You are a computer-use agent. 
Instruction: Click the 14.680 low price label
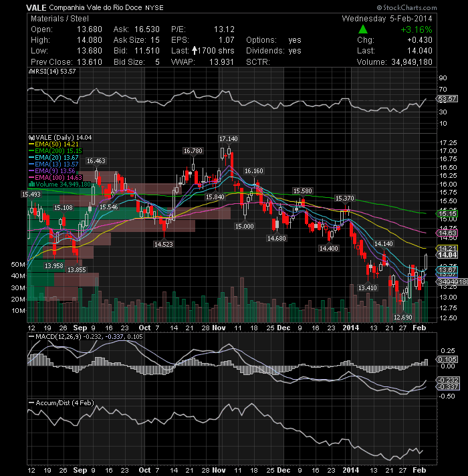[x=277, y=239]
